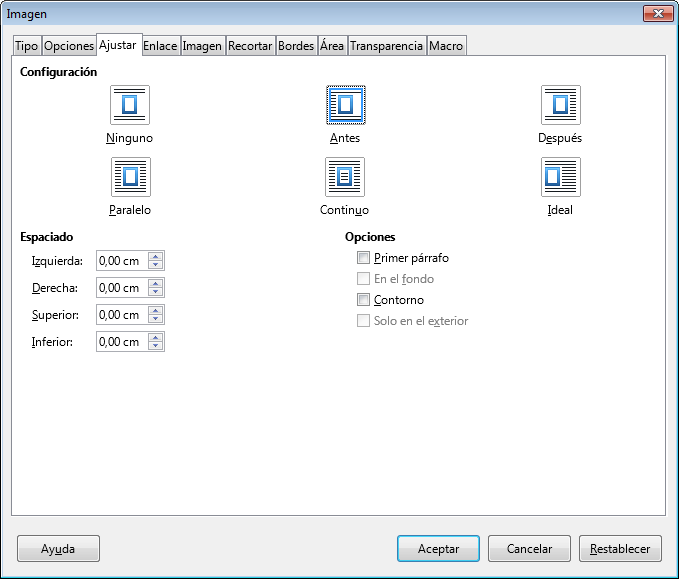679x579 pixels.
Task: Select the Paralelo wrap icon
Action: pos(130,177)
